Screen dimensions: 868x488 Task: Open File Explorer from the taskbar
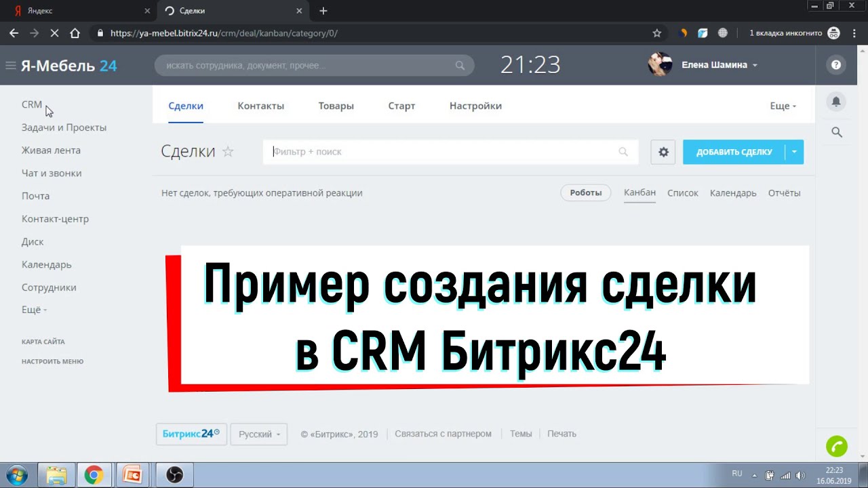tap(56, 474)
